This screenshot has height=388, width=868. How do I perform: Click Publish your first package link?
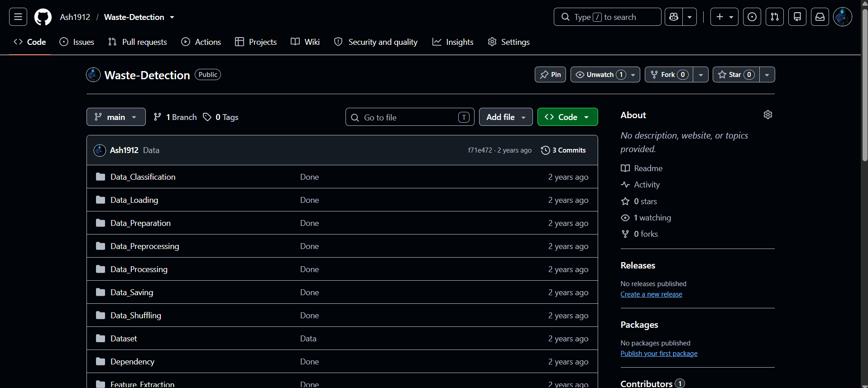(659, 354)
